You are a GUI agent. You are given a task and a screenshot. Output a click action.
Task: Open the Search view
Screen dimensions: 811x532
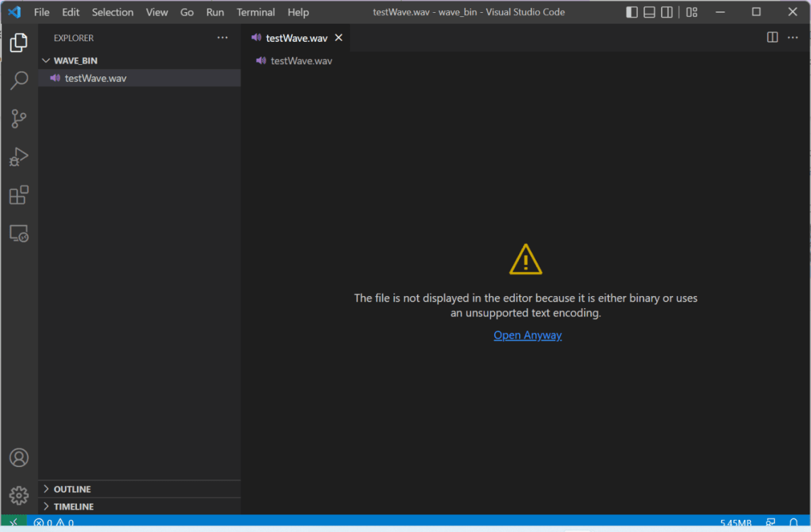[19, 80]
